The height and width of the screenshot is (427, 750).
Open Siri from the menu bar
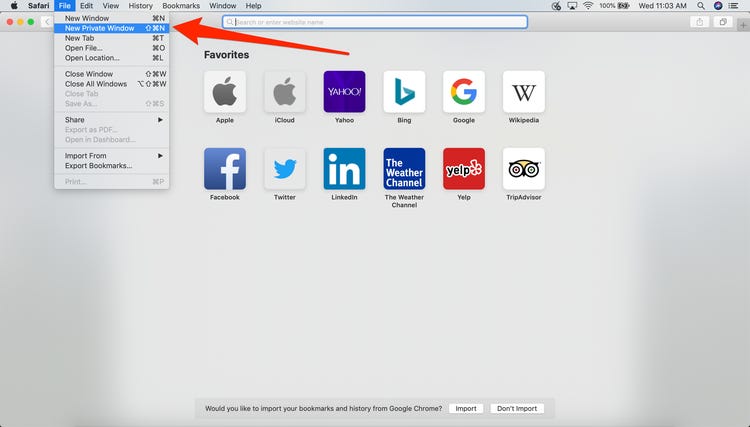pyautogui.click(x=718, y=6)
